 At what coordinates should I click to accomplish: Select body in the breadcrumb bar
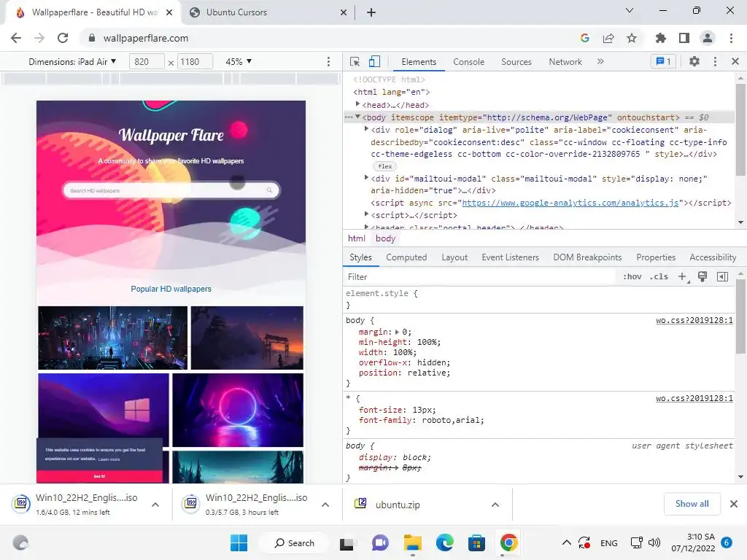(x=385, y=238)
